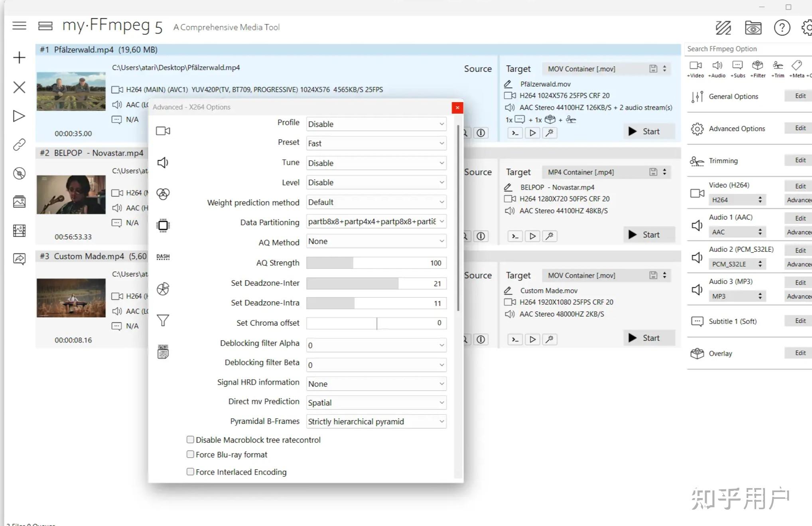812x526 pixels.
Task: Check Force Blu-ray format
Action: click(190, 454)
